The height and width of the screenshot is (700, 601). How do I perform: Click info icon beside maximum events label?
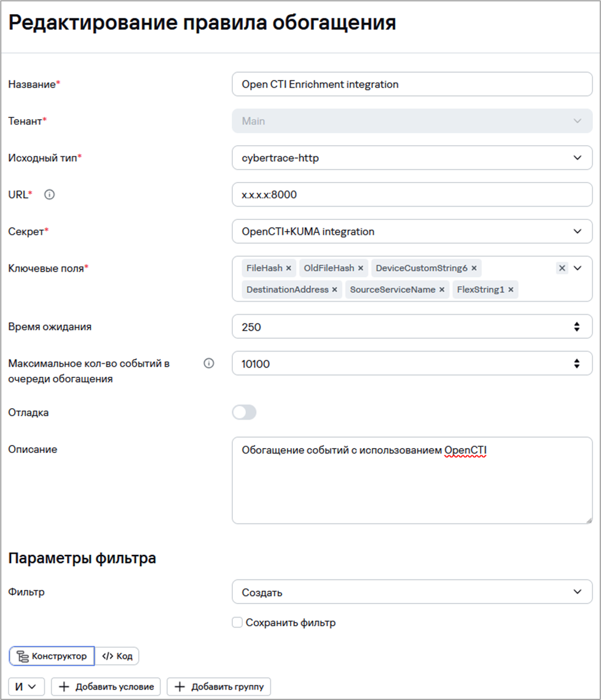tap(209, 364)
